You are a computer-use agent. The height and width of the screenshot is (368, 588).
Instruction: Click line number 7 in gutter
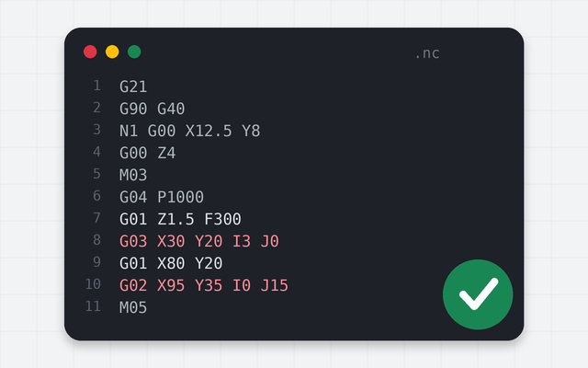coord(96,218)
